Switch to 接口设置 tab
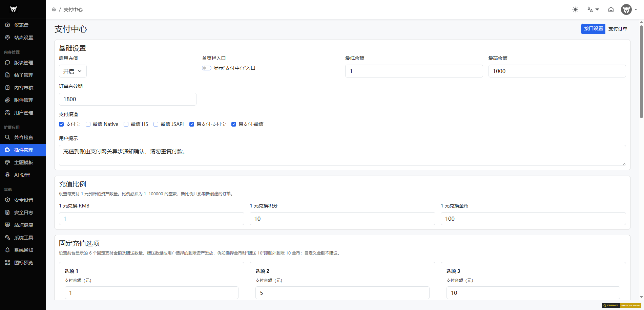 click(x=594, y=29)
